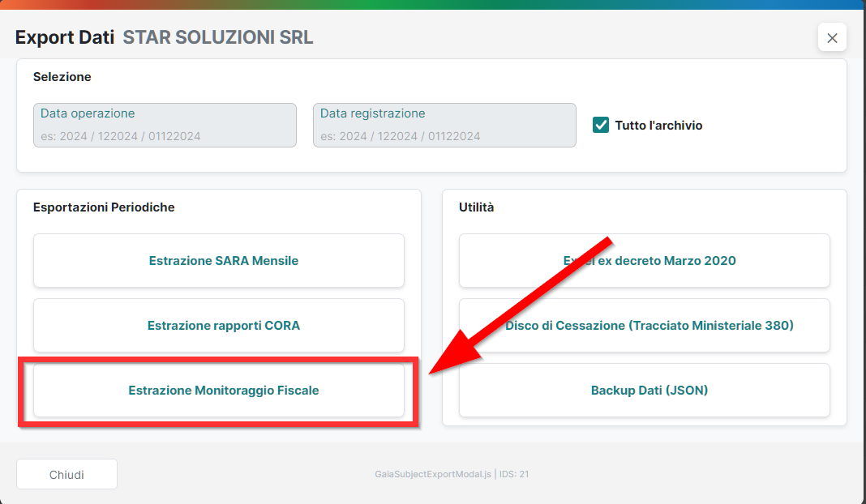The width and height of the screenshot is (866, 504).
Task: Start Estrazione SARA Mensile export
Action: 219,261
